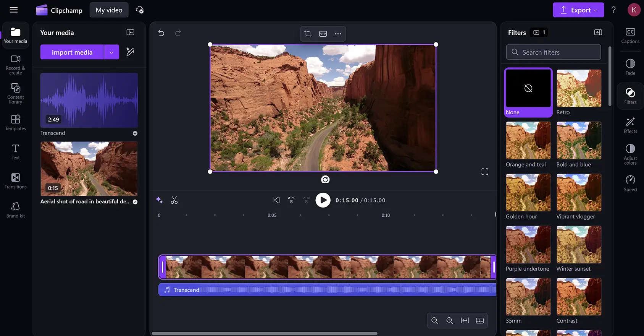This screenshot has height=336, width=644.
Task: Click the cloud sync status icon
Action: [x=140, y=10]
